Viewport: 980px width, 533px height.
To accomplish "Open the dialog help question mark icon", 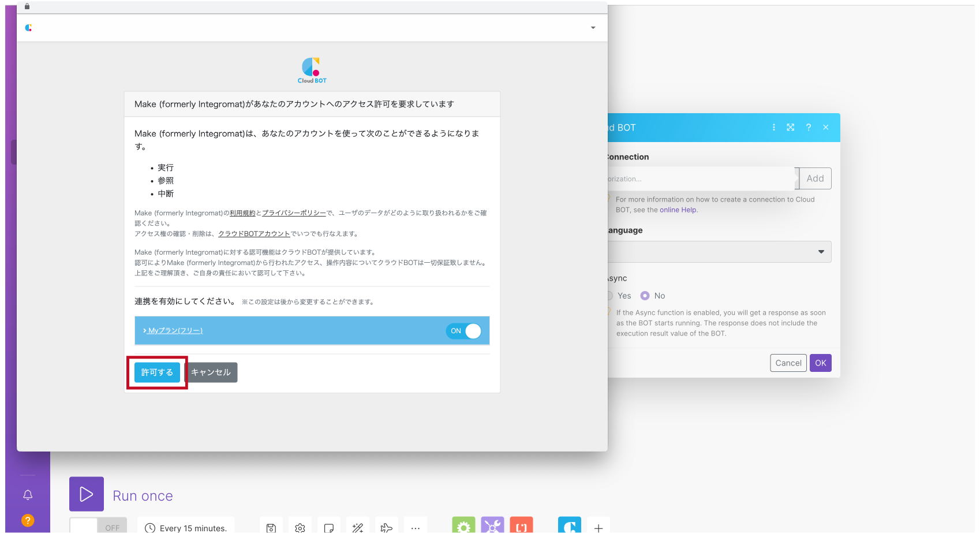I will pyautogui.click(x=809, y=128).
